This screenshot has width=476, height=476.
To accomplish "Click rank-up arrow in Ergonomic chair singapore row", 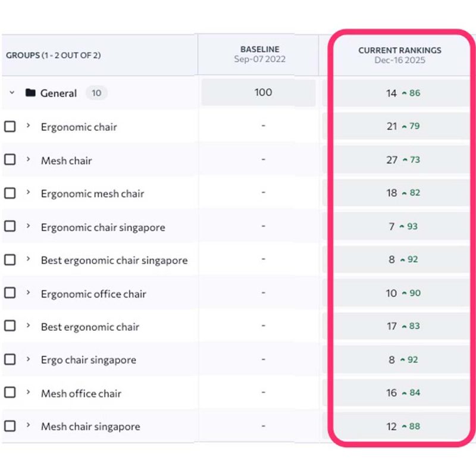I will [401, 227].
